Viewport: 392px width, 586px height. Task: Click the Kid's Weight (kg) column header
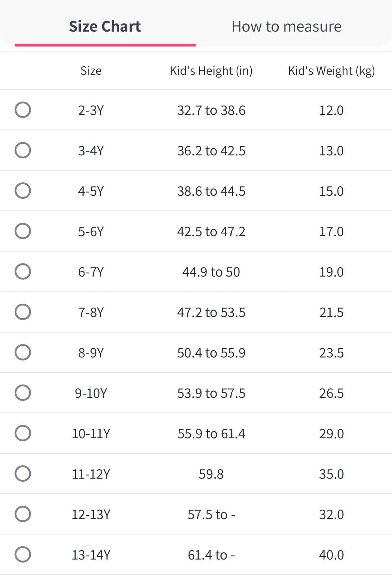(331, 71)
